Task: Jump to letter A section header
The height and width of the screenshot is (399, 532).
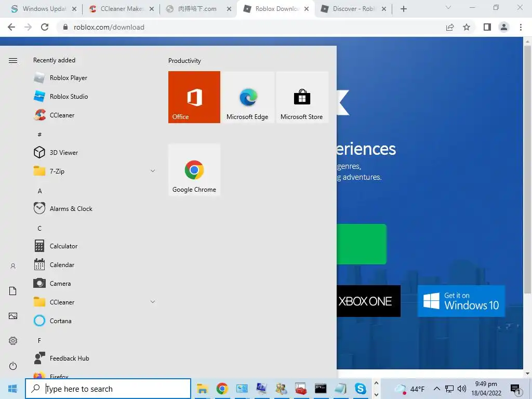Action: 39,191
